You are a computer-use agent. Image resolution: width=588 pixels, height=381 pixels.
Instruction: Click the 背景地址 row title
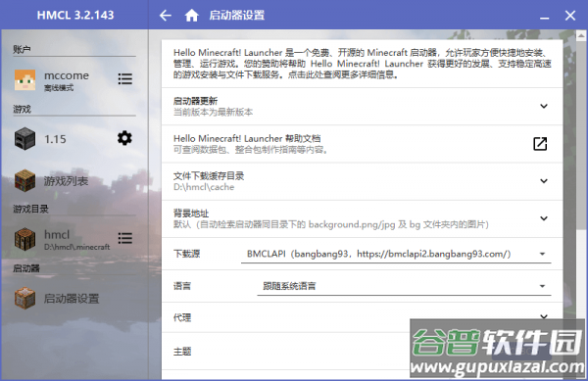191,214
